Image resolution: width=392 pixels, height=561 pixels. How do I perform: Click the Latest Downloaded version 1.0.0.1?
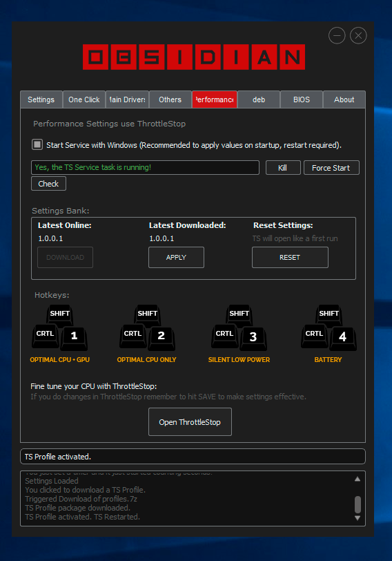(x=161, y=238)
